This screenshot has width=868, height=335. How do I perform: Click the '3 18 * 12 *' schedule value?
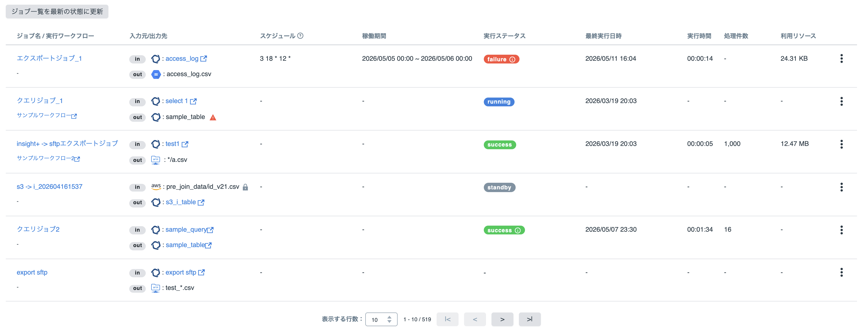[275, 58]
